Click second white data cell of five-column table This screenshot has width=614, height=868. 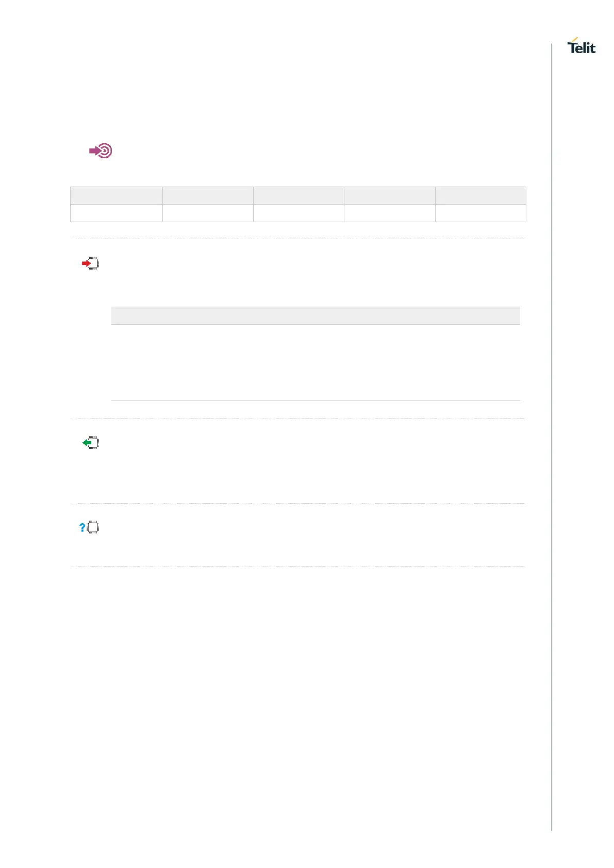point(208,213)
